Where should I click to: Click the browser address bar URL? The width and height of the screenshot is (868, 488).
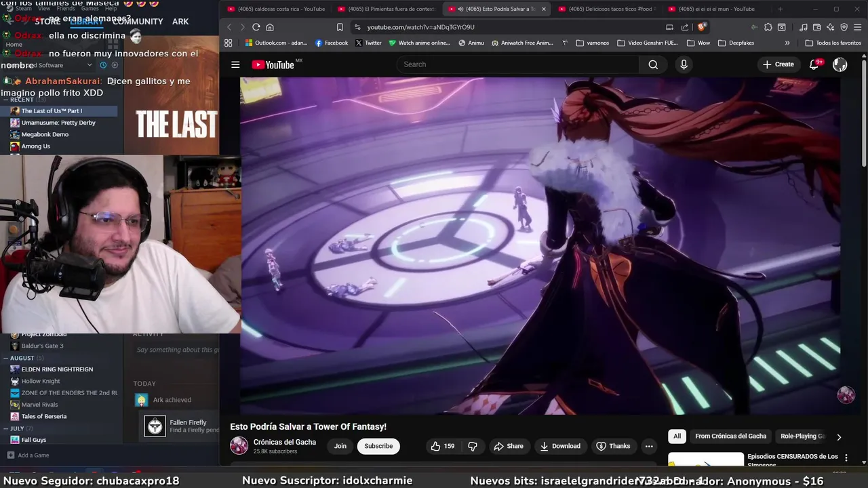(x=420, y=27)
